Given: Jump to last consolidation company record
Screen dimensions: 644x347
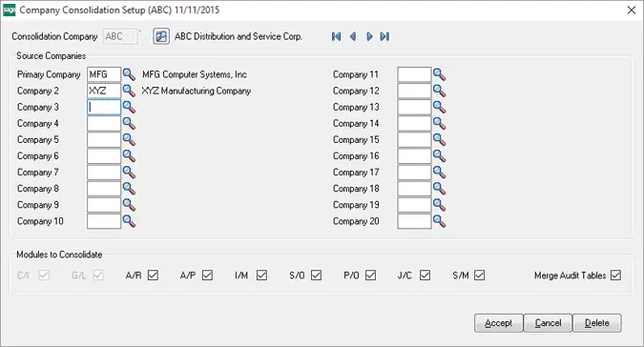Looking at the screenshot, I should (384, 36).
